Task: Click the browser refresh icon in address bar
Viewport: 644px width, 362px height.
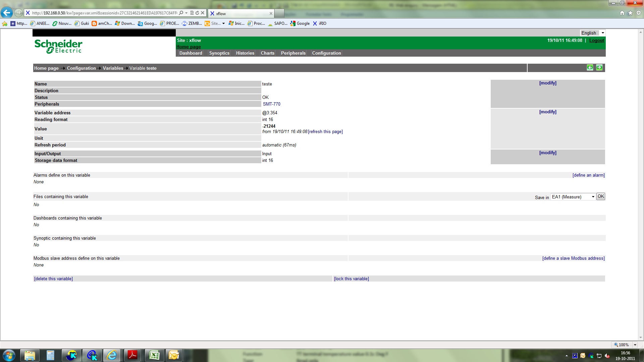Action: (197, 13)
